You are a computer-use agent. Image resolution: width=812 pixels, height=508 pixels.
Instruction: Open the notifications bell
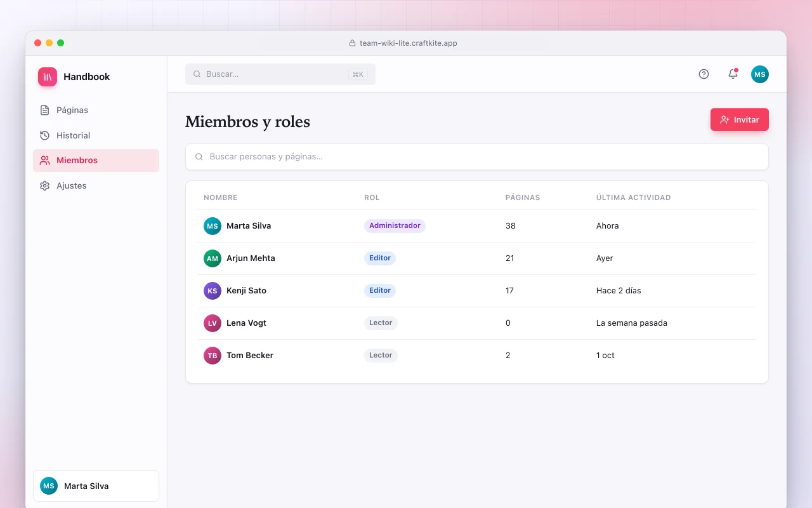pyautogui.click(x=733, y=74)
